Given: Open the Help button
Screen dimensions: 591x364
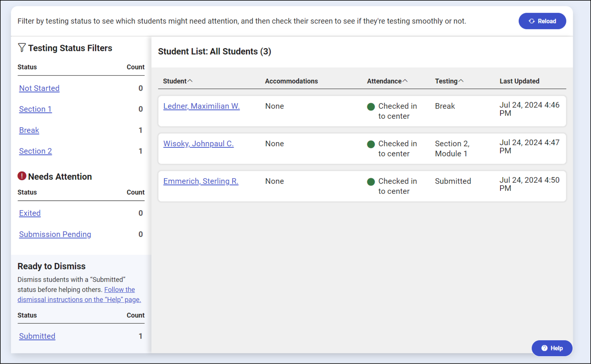Looking at the screenshot, I should pos(552,348).
